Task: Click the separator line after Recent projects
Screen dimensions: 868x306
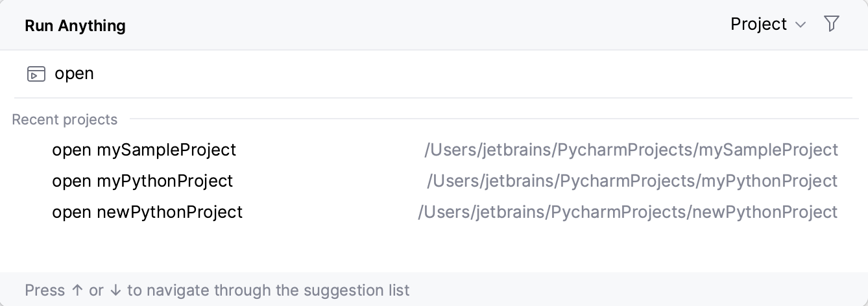Action: [493, 119]
